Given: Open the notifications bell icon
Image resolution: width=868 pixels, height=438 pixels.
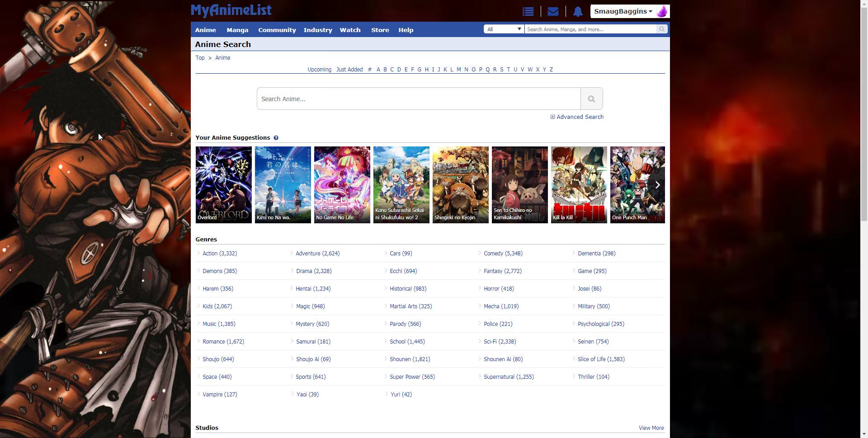Looking at the screenshot, I should [x=577, y=12].
